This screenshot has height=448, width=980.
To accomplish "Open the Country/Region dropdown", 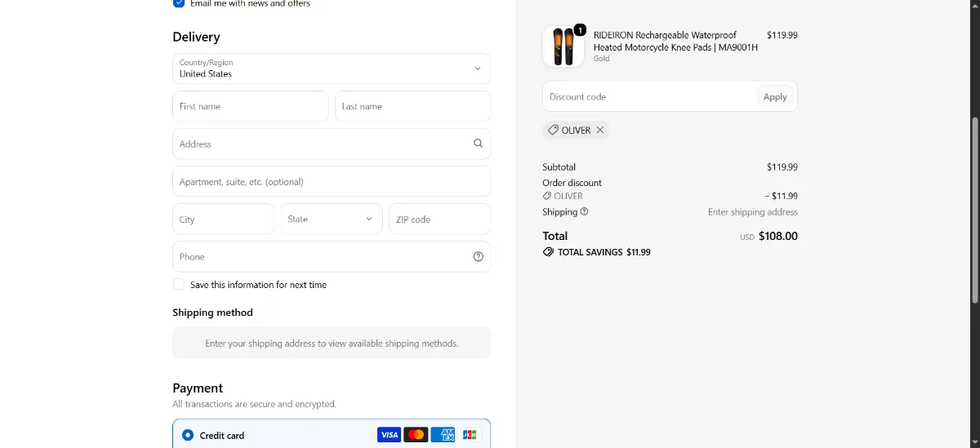I will [332, 69].
